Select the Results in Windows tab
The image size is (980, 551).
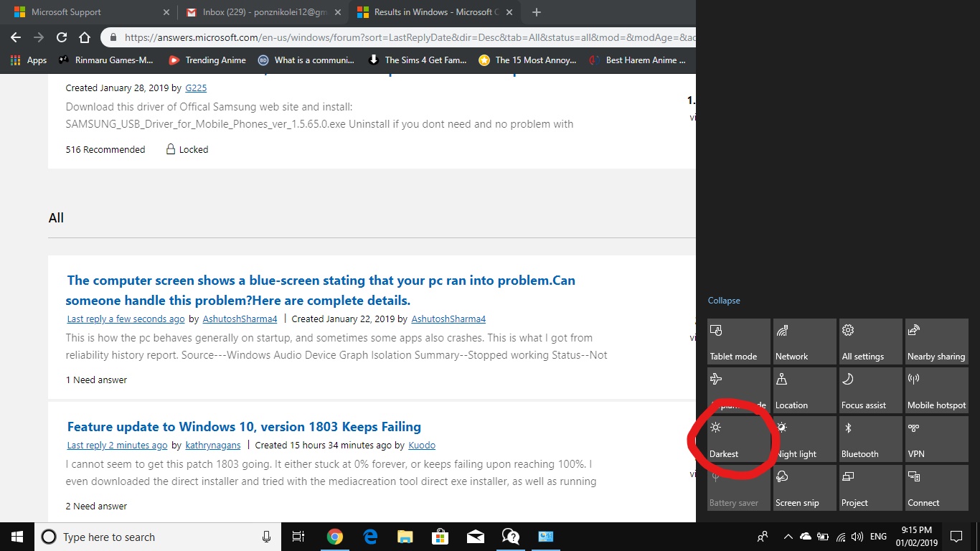pyautogui.click(x=435, y=12)
